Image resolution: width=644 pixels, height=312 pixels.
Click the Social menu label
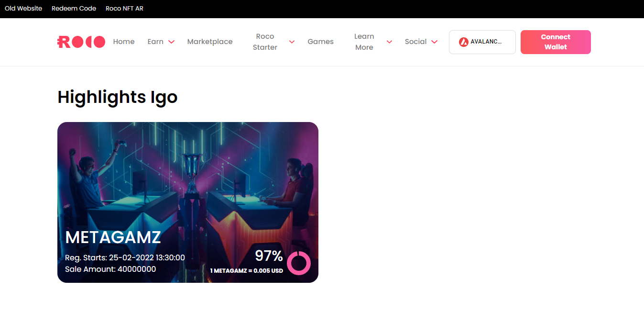coord(415,42)
